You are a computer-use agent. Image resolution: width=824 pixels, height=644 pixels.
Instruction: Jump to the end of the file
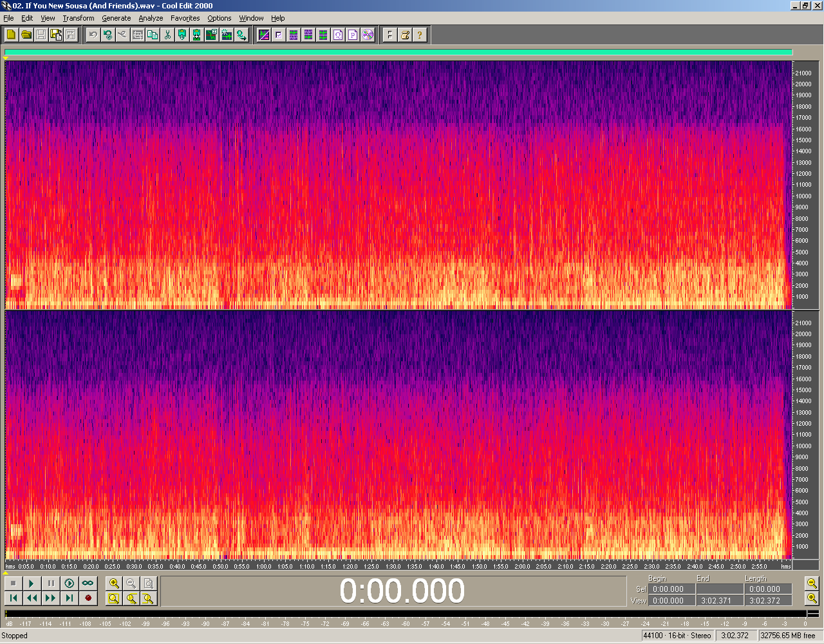tap(70, 598)
